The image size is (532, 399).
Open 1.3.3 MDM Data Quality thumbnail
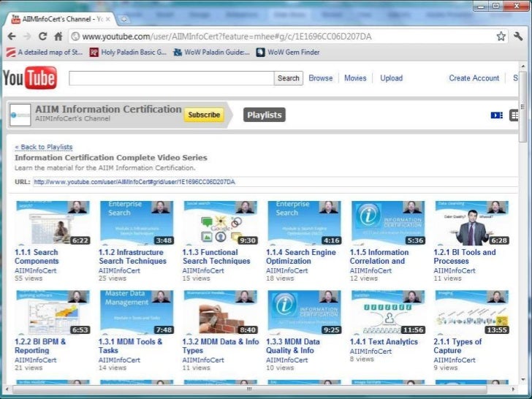[x=304, y=312]
